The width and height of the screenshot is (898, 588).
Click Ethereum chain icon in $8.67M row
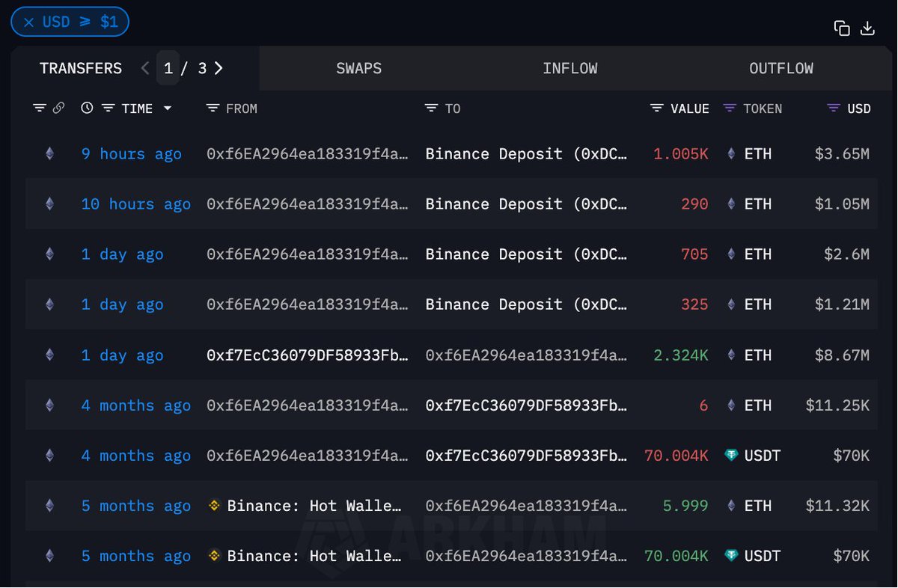click(x=50, y=355)
